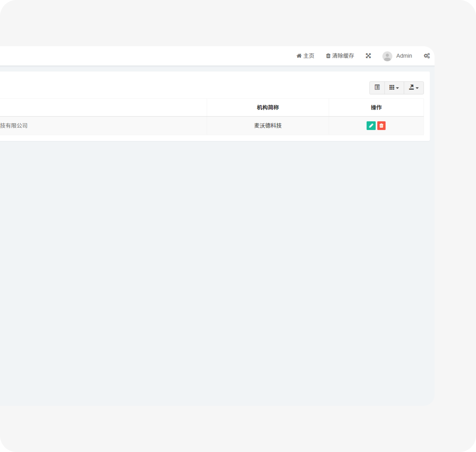Click the columns grid icon

[392, 87]
